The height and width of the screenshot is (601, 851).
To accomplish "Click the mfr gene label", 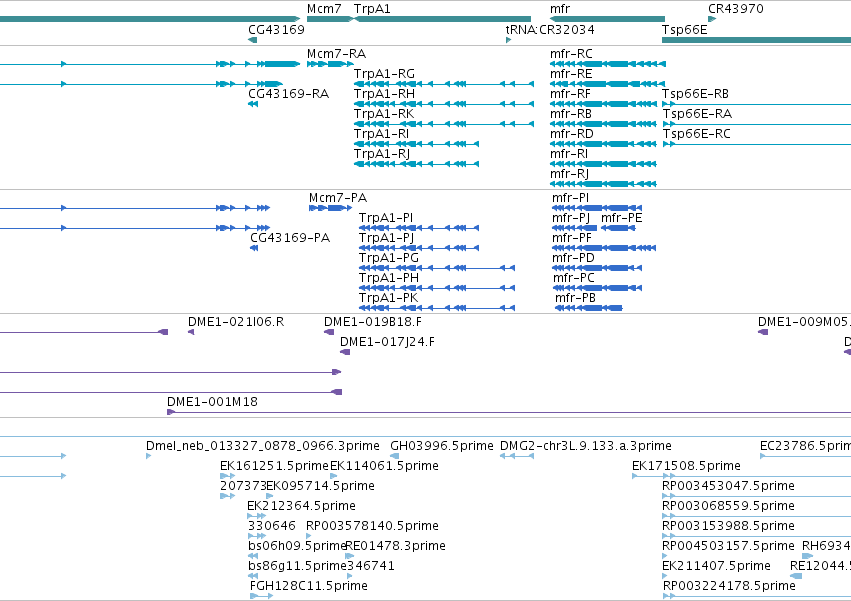I will [x=560, y=9].
